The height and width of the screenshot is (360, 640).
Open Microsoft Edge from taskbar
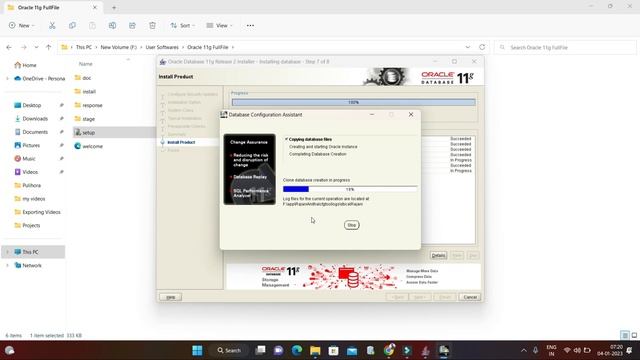[297, 350]
